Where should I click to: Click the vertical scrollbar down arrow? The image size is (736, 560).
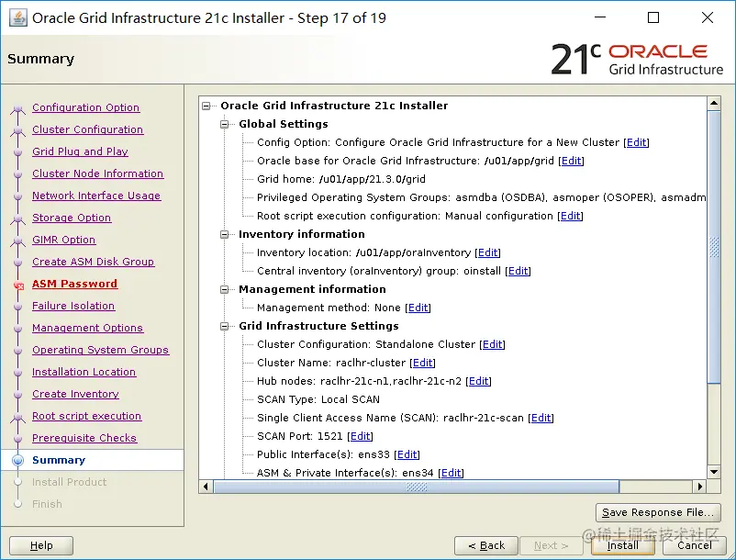click(714, 472)
